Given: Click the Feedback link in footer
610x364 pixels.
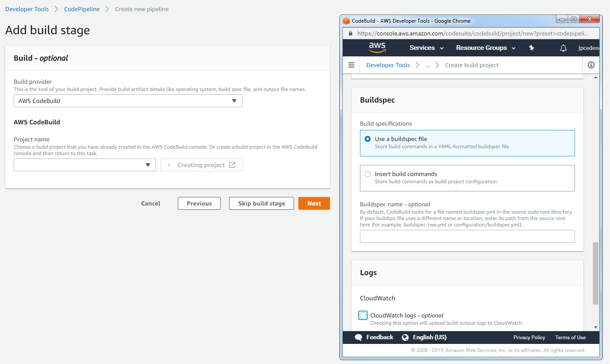Looking at the screenshot, I should (380, 338).
